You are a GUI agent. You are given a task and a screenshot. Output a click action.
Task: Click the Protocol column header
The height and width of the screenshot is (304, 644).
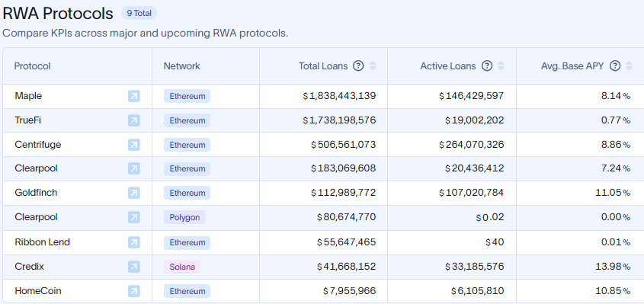(33, 66)
